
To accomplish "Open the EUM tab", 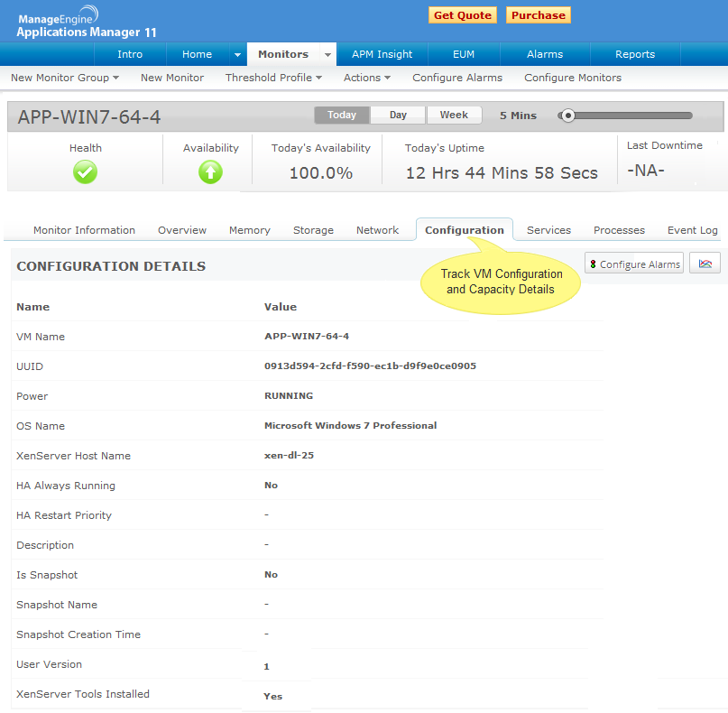I will tap(464, 54).
